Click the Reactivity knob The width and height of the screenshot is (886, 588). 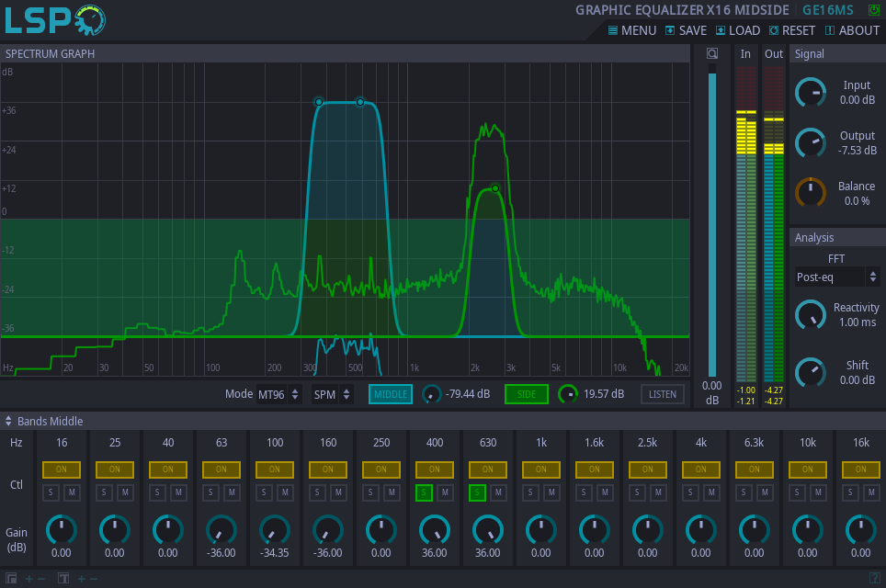(x=811, y=315)
